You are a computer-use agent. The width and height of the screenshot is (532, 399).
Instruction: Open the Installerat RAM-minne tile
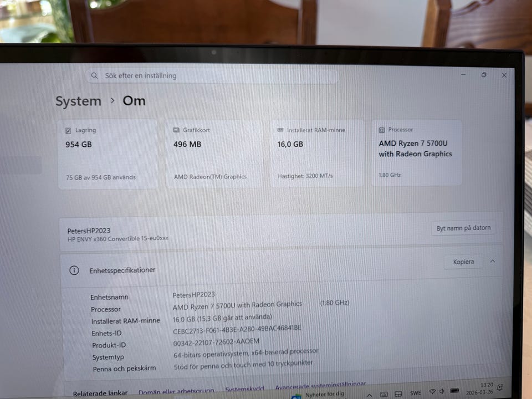(x=317, y=153)
